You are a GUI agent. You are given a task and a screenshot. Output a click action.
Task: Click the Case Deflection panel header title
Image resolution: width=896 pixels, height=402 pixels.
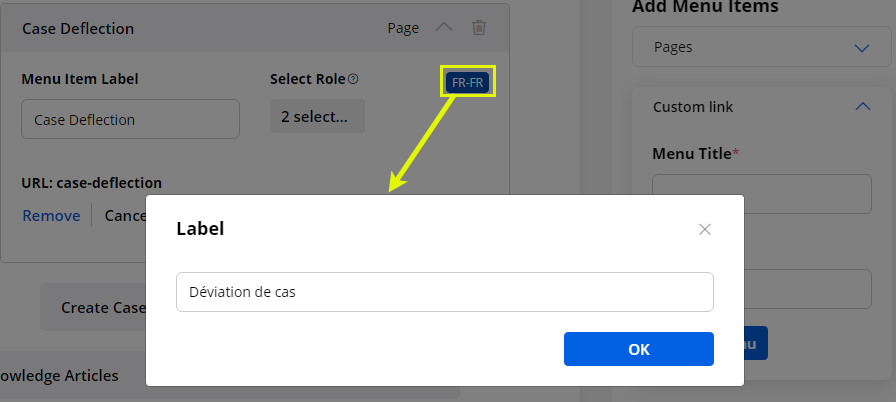tap(78, 29)
